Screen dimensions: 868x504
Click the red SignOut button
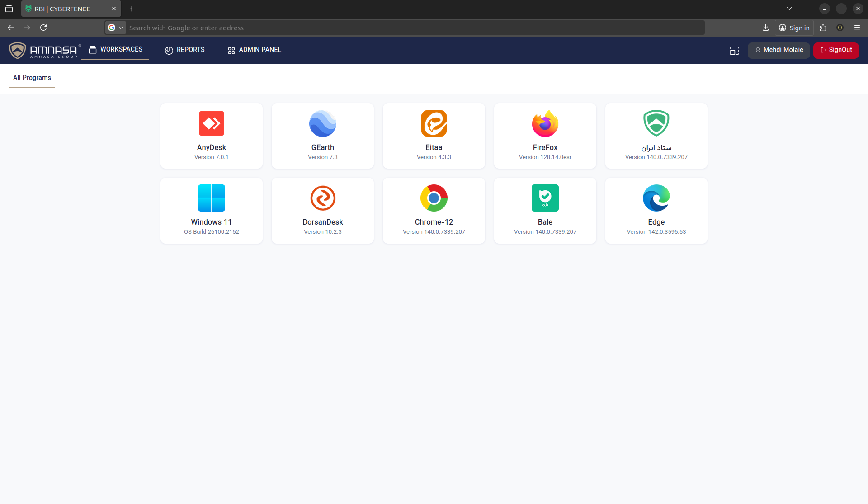click(x=836, y=50)
